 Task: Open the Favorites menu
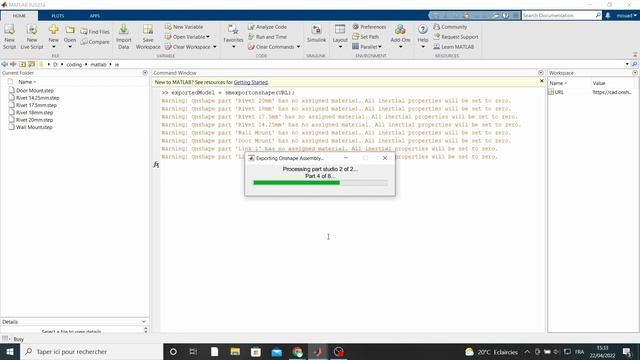(233, 36)
